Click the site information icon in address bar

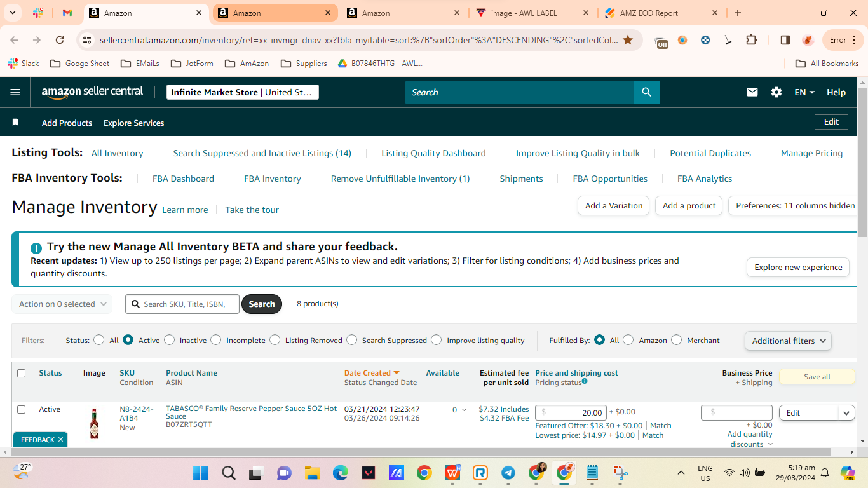click(87, 40)
